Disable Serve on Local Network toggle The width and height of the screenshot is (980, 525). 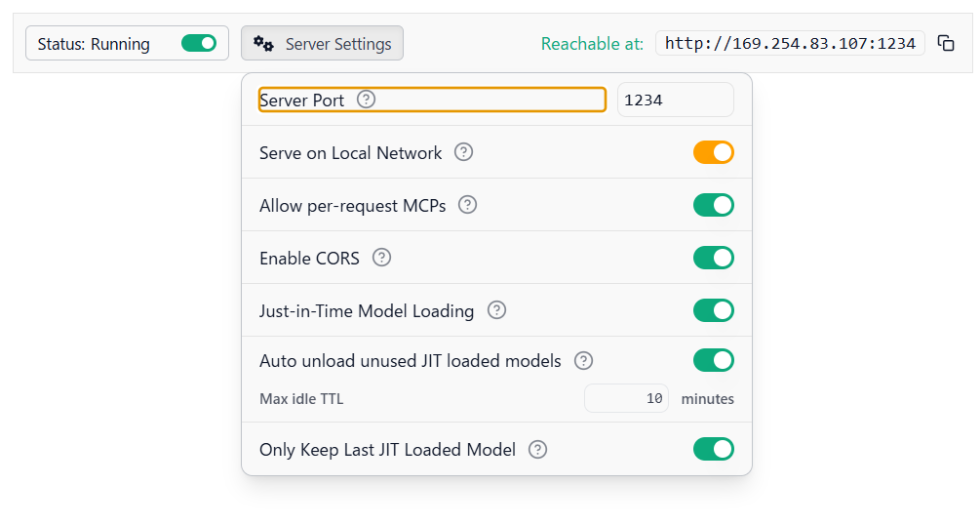coord(713,152)
